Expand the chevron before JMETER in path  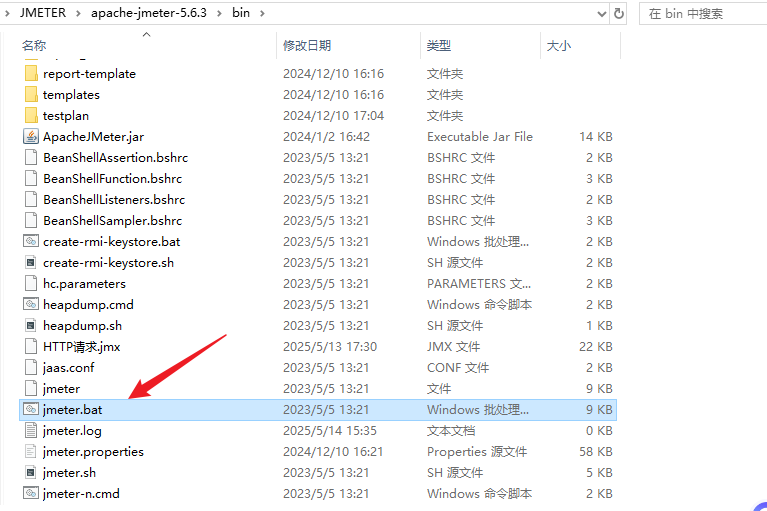click(7, 13)
